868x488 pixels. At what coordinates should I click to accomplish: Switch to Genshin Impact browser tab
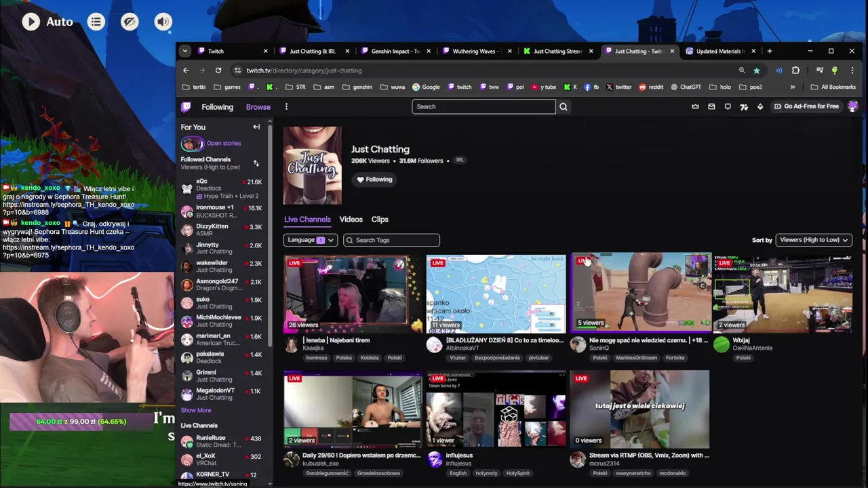[x=395, y=51]
